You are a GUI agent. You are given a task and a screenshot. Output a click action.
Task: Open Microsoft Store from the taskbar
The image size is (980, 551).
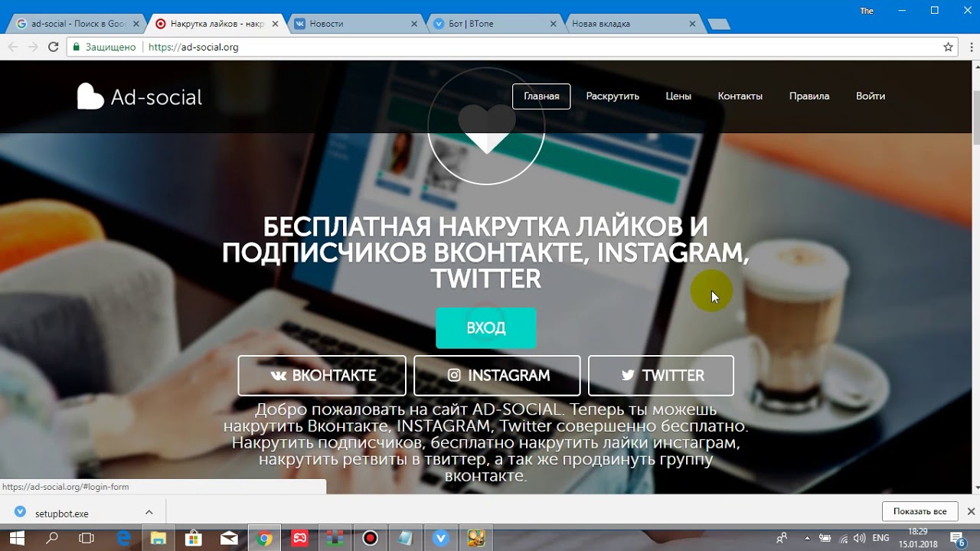(x=194, y=538)
